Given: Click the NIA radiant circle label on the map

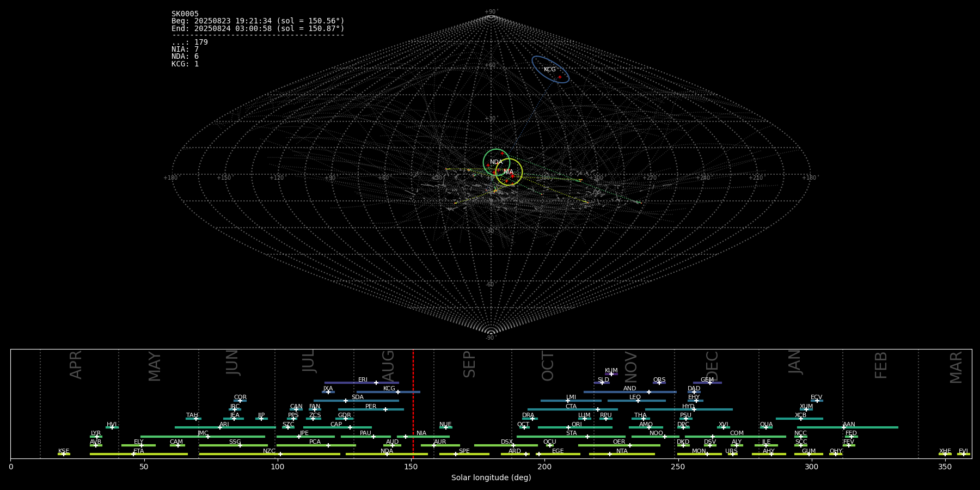Looking at the screenshot, I should [509, 172].
